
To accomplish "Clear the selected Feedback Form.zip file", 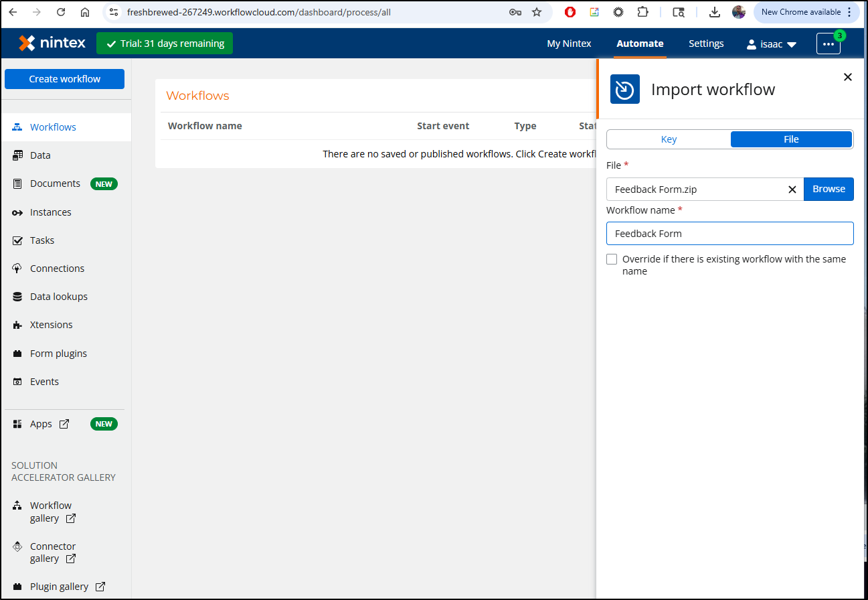I will click(792, 190).
